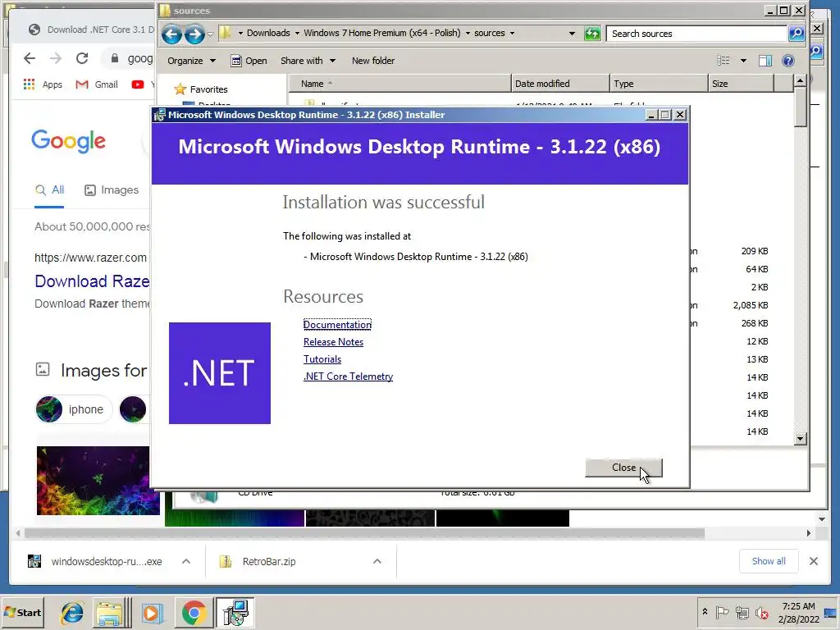Click Windows 7 Home Premium breadcrumb segment

point(382,33)
